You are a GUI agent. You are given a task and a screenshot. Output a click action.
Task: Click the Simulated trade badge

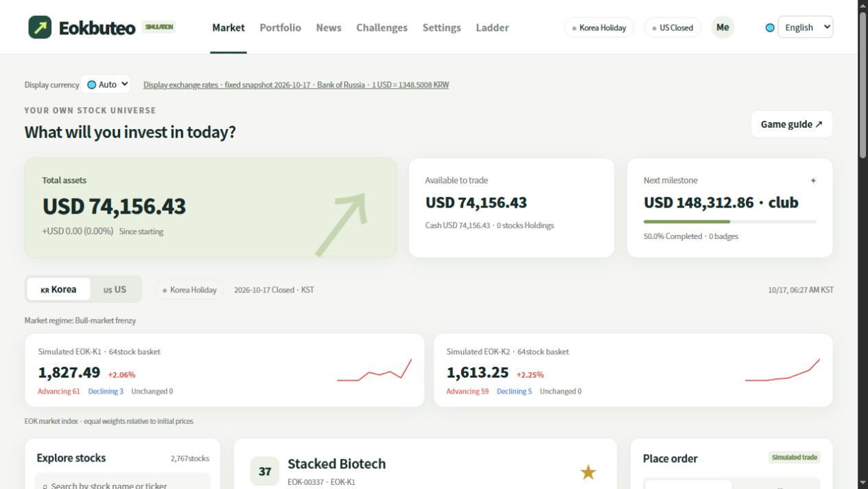[x=795, y=457]
